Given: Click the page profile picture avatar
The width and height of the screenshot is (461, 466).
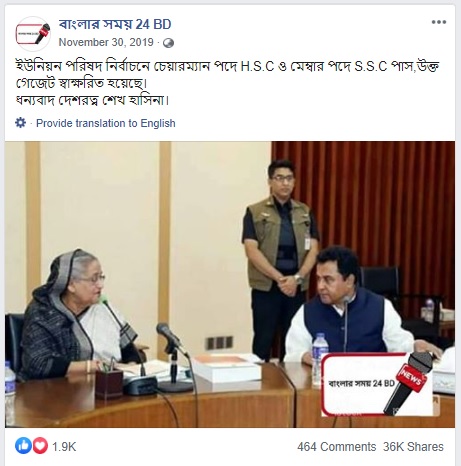Looking at the screenshot, I should point(33,34).
